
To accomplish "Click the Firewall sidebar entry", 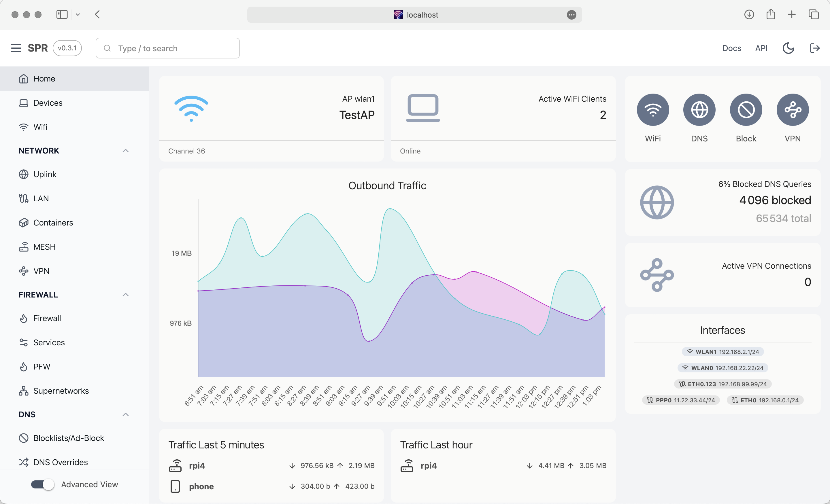I will 47,318.
